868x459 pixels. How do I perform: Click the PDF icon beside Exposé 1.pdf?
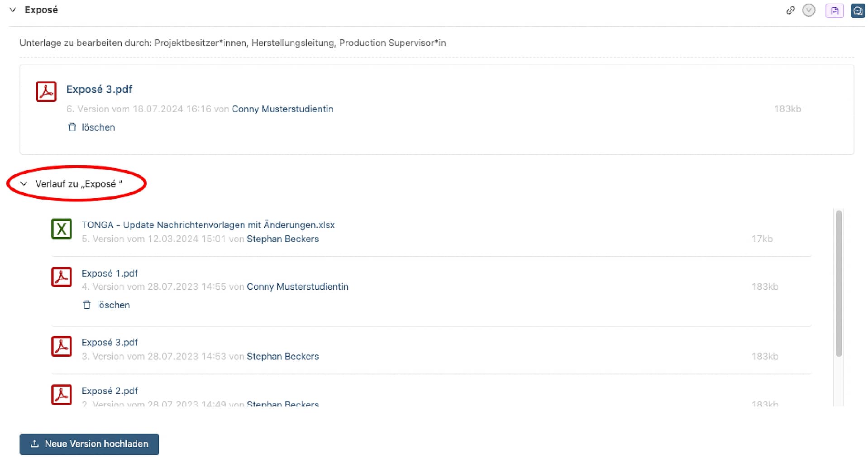62,277
